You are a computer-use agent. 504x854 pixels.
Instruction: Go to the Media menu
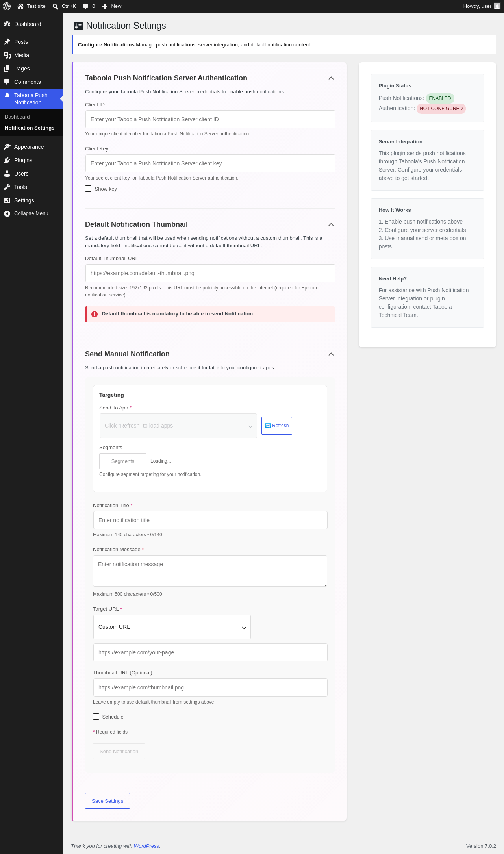(31, 55)
